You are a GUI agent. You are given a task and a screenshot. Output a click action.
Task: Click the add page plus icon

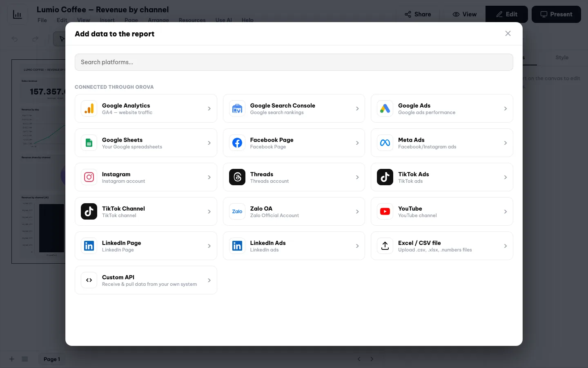click(12, 359)
